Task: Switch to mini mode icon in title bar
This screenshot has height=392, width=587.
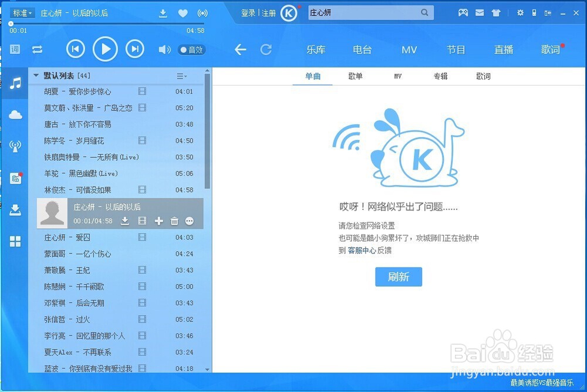Action: pyautogui.click(x=548, y=13)
